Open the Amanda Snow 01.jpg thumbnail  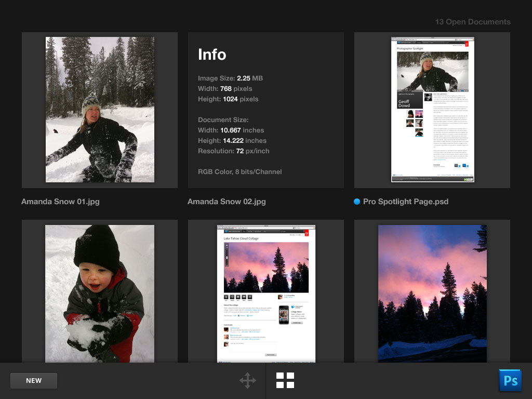click(100, 110)
